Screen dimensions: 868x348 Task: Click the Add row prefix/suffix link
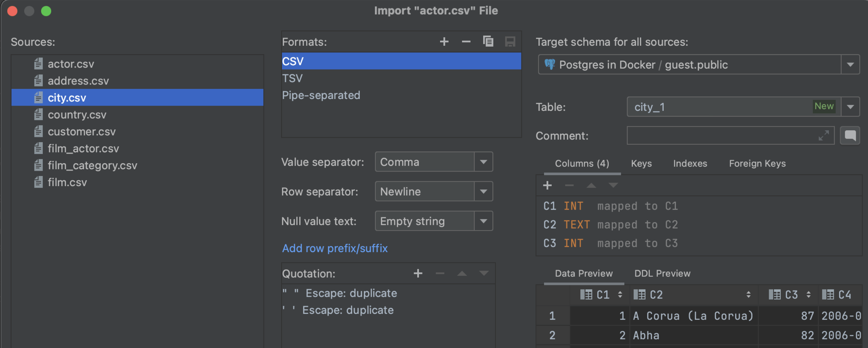[334, 248]
